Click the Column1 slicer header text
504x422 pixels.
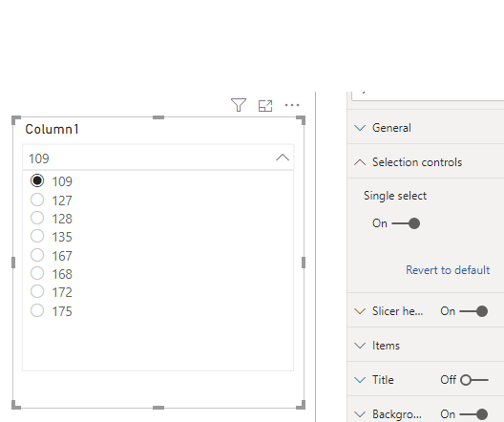tap(52, 129)
